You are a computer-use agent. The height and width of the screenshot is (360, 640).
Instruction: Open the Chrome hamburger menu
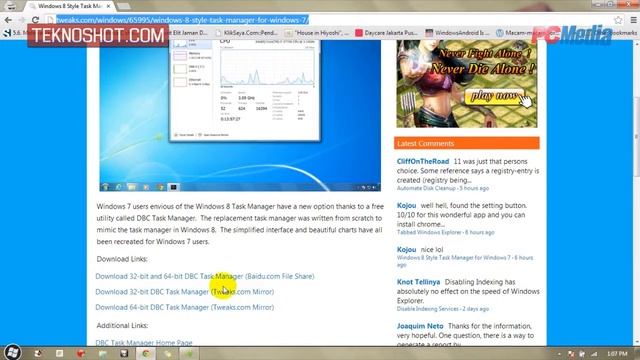(x=633, y=20)
